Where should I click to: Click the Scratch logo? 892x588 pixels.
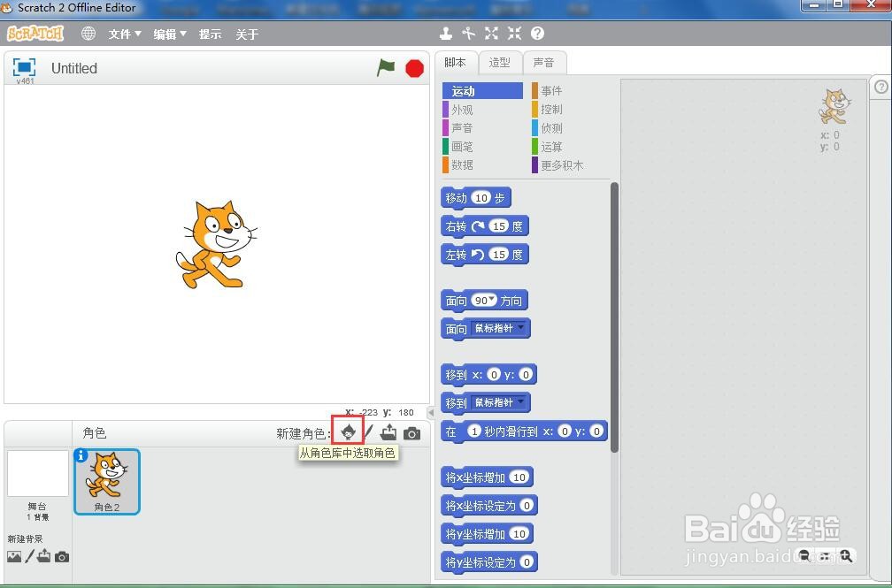tap(35, 34)
